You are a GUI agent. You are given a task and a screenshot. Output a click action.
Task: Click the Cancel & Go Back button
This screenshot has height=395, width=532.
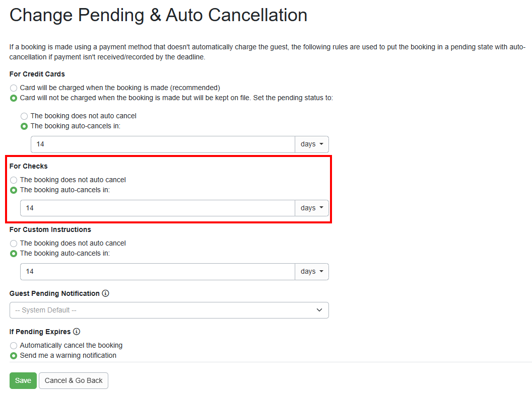coord(73,380)
